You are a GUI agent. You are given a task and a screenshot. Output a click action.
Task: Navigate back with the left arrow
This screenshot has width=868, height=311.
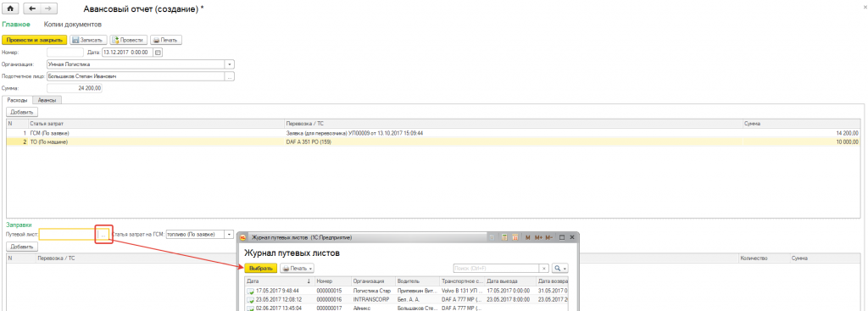(x=31, y=8)
